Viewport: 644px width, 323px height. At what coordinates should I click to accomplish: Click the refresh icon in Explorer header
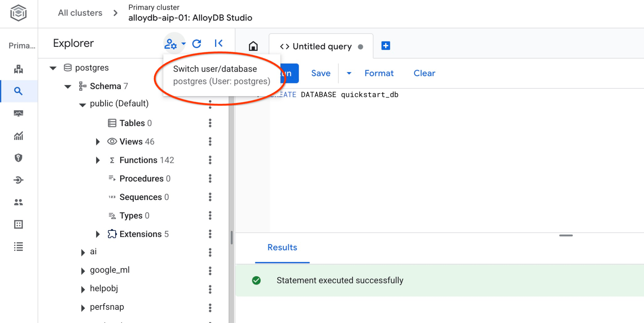click(197, 44)
